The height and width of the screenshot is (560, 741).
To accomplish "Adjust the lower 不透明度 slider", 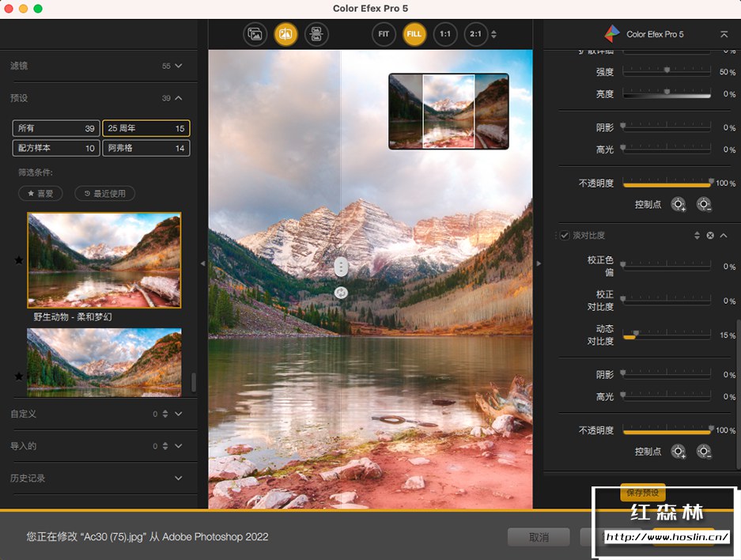I will coord(667,430).
